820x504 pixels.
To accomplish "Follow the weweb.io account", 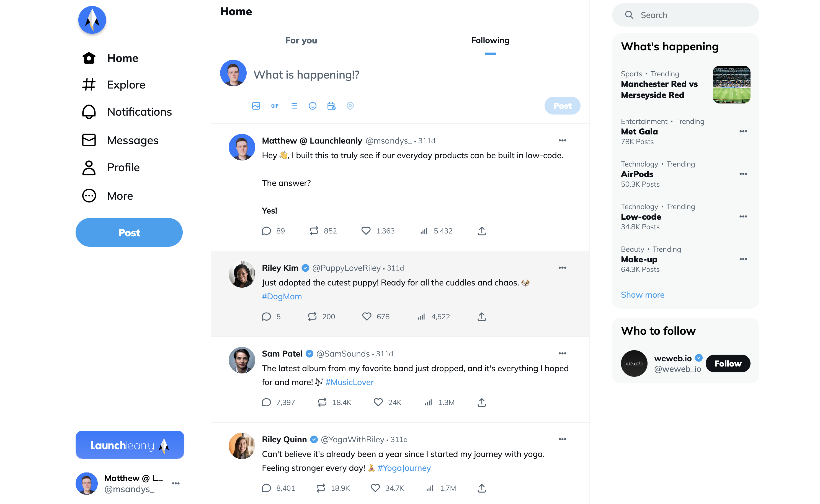I will pos(728,363).
